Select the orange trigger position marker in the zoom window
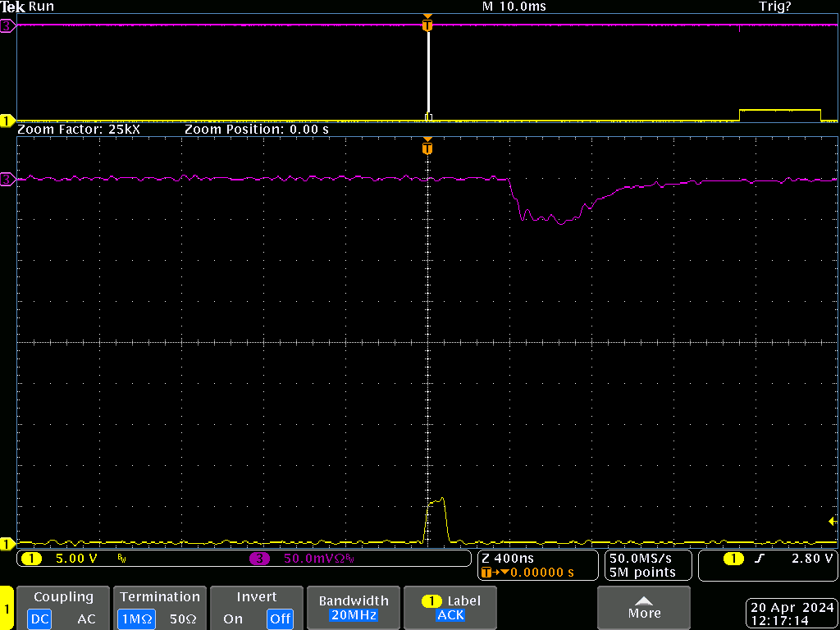Viewport: 840px width, 630px height. (x=427, y=148)
